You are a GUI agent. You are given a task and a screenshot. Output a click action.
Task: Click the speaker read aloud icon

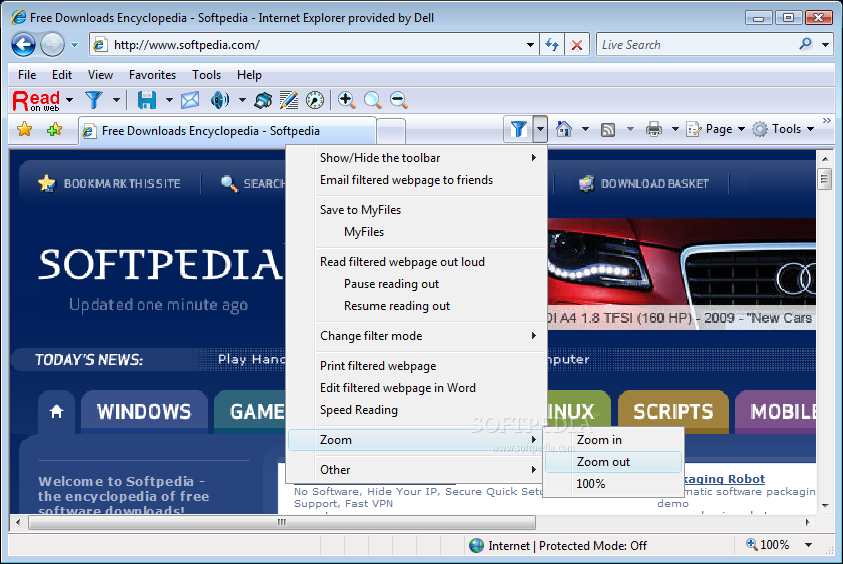[220, 100]
